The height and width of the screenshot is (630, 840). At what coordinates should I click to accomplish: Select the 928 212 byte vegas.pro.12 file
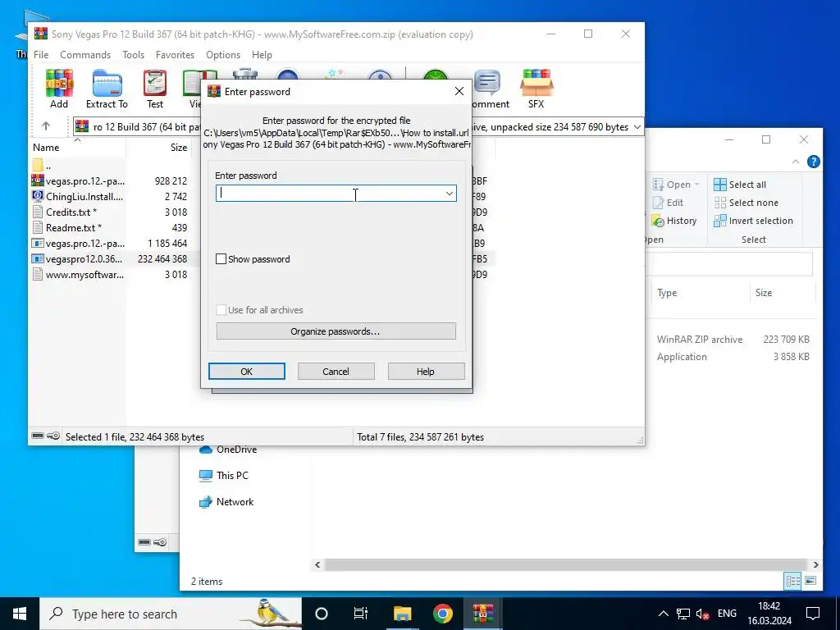click(x=110, y=181)
